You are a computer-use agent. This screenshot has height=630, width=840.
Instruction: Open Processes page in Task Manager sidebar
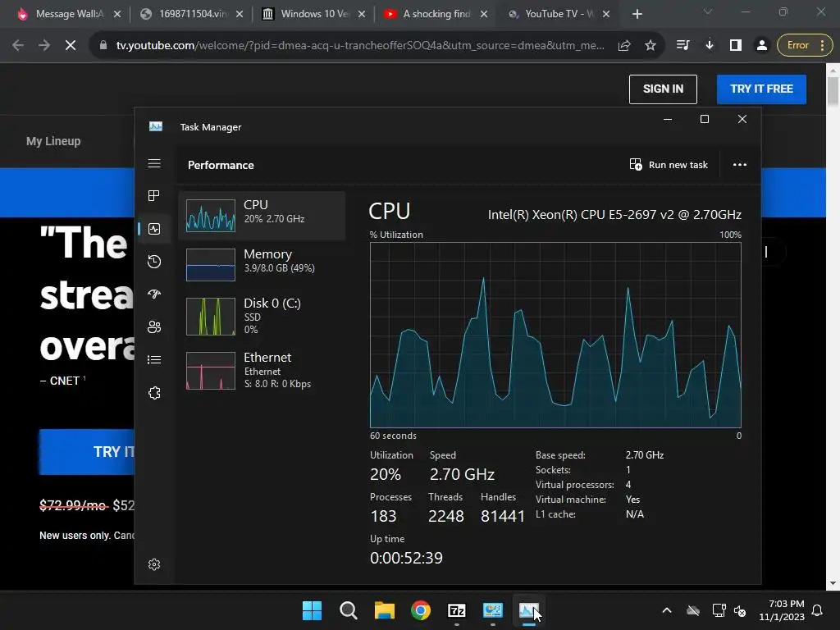[154, 196]
